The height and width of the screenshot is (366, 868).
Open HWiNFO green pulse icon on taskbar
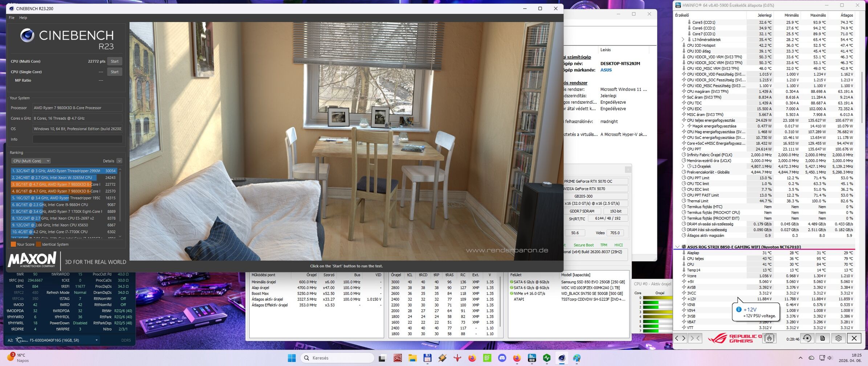[547, 358]
